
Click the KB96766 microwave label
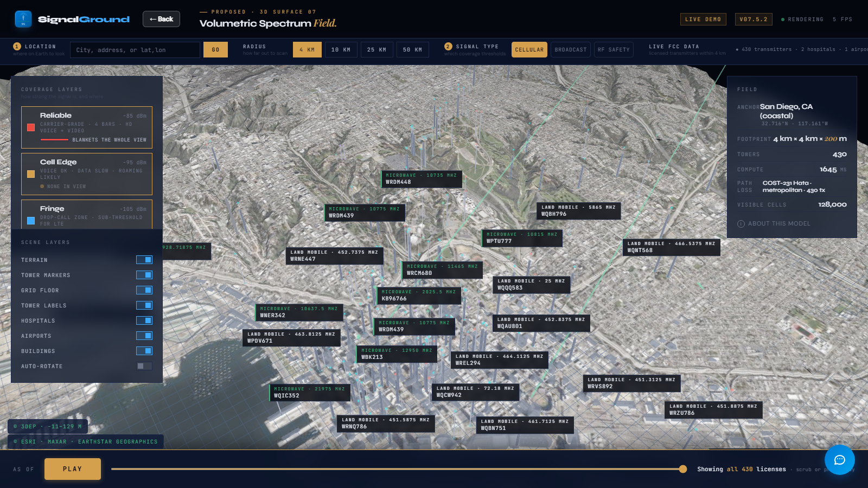click(419, 296)
